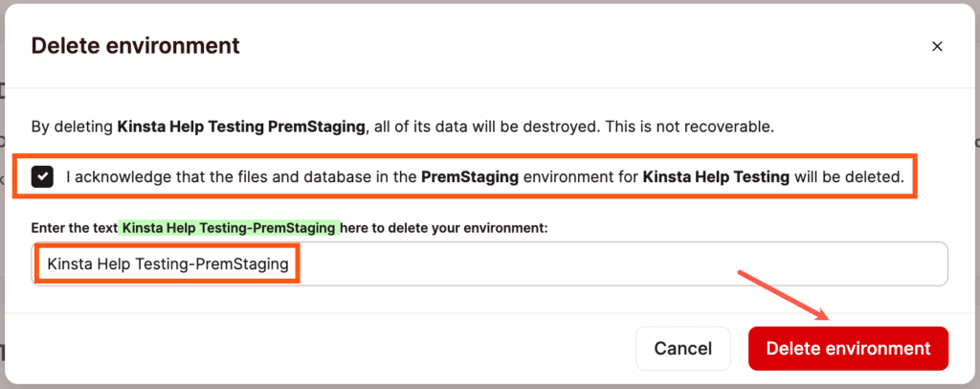
Task: Click "By deleting" at start of warning
Action: pyautogui.click(x=72, y=126)
